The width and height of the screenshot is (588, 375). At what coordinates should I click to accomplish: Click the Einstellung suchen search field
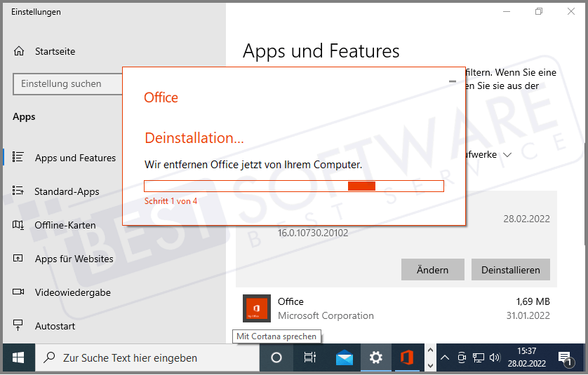68,83
